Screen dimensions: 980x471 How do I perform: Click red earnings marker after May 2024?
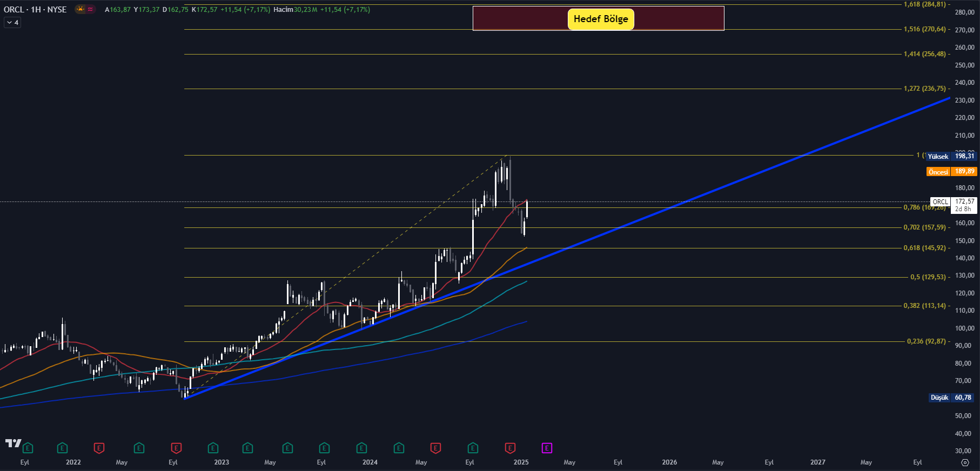(435, 448)
